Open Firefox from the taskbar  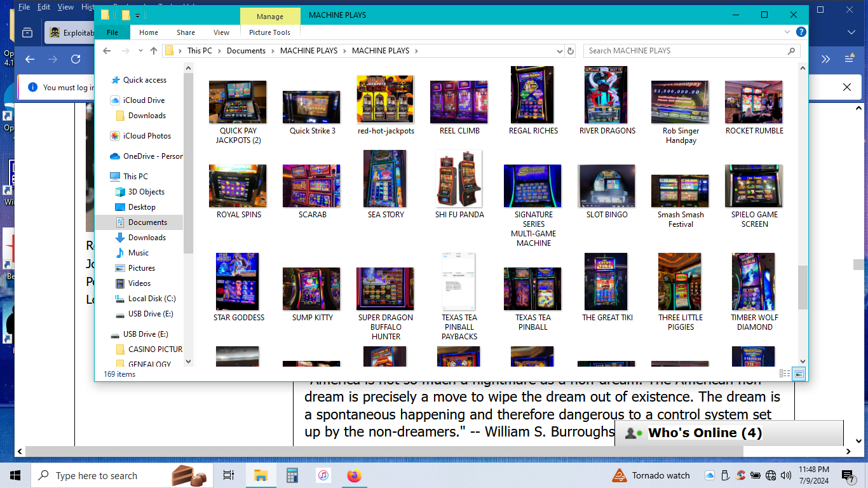[x=354, y=475]
